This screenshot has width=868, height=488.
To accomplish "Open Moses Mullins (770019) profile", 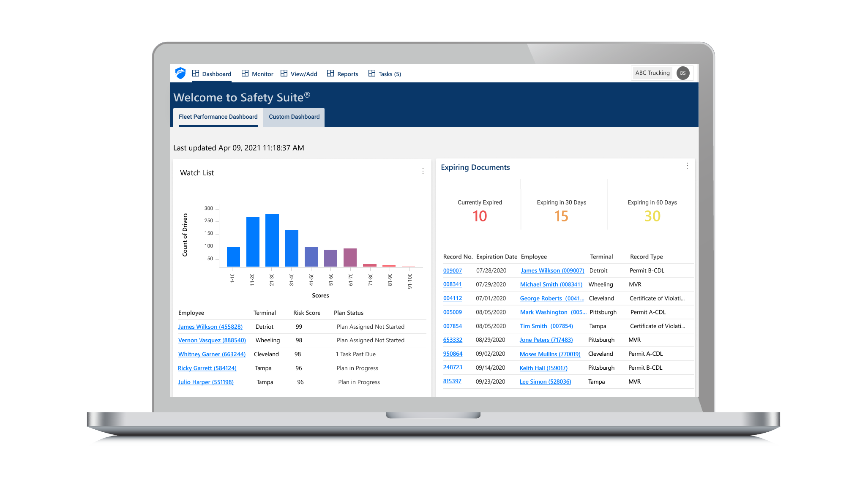I will (x=550, y=354).
